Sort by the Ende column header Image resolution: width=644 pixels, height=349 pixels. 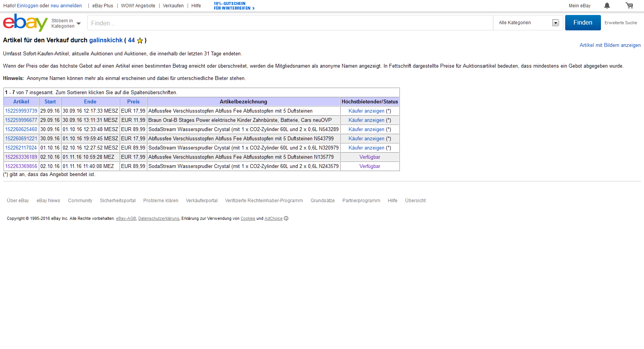(90, 102)
